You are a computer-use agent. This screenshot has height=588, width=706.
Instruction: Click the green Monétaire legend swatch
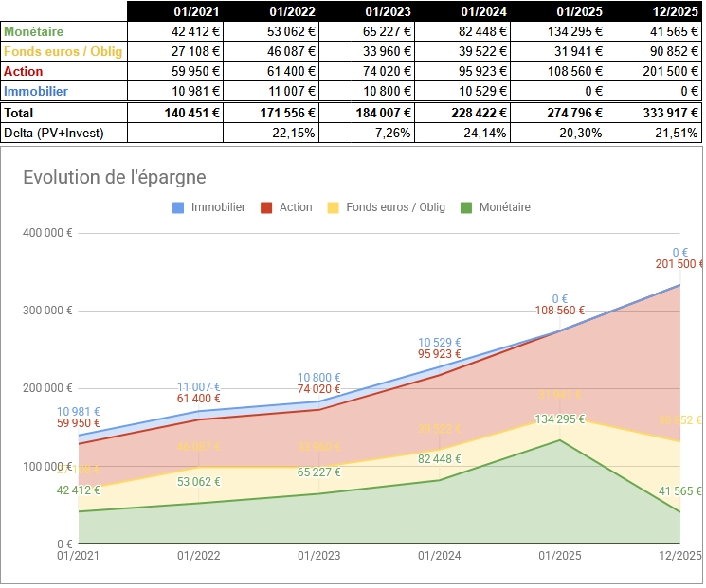[466, 207]
